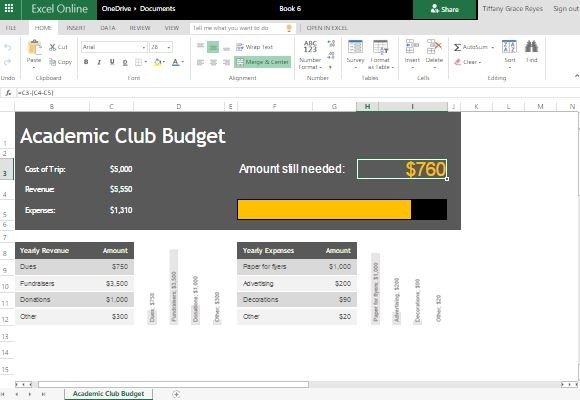The width and height of the screenshot is (580, 400).
Task: Cut the selected cell
Action: pyautogui.click(x=58, y=47)
